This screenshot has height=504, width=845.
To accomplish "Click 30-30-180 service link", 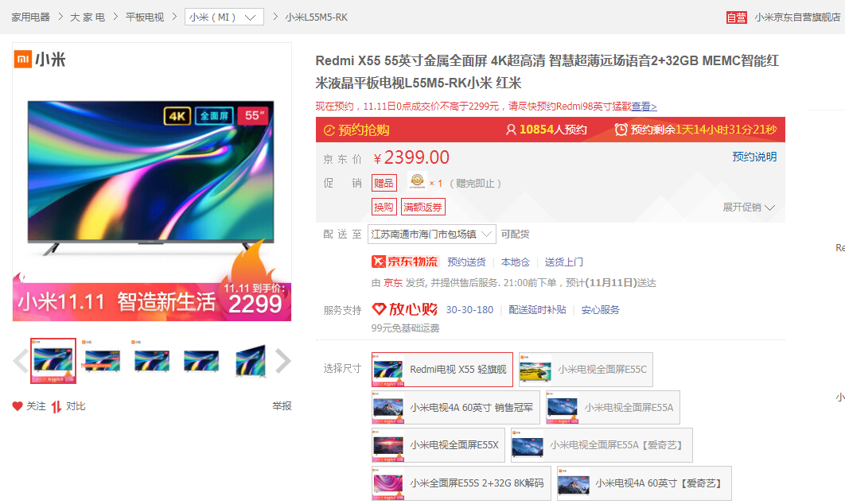I will (469, 309).
